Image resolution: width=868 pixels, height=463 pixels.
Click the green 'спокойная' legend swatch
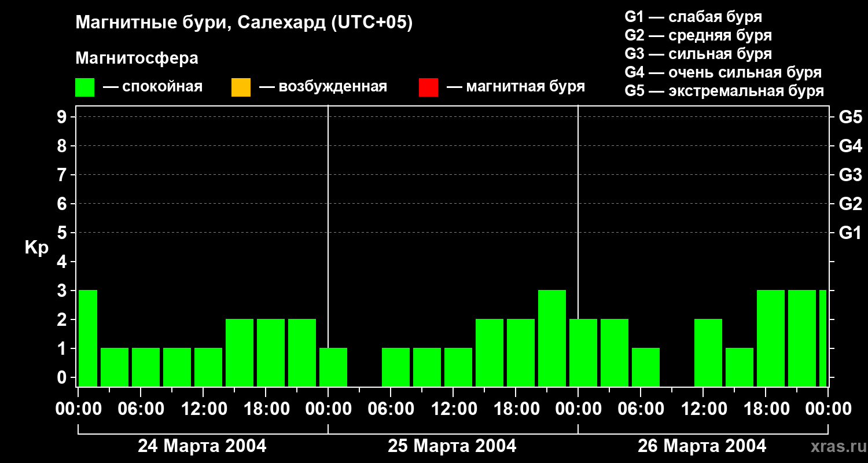point(84,87)
